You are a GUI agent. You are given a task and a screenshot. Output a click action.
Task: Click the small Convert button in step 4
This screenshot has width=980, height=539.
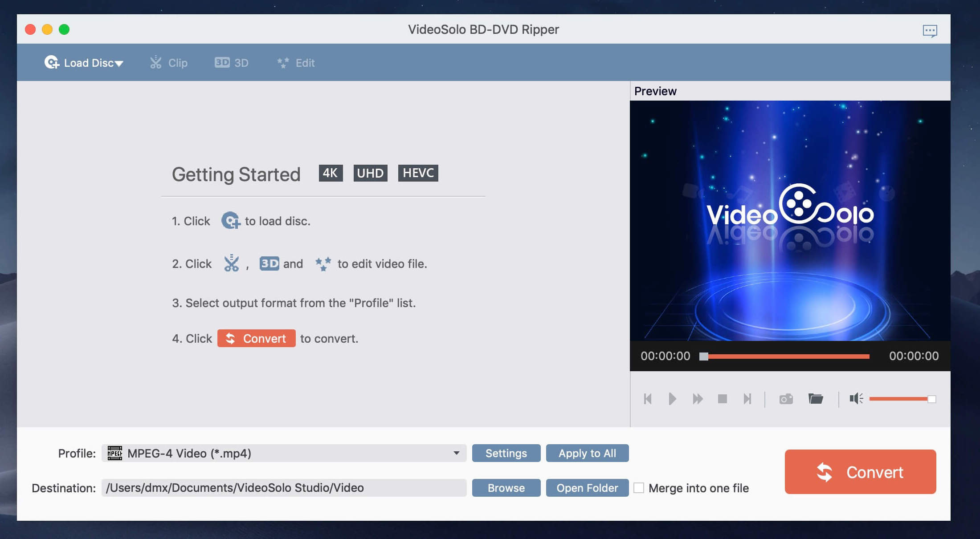[256, 338]
